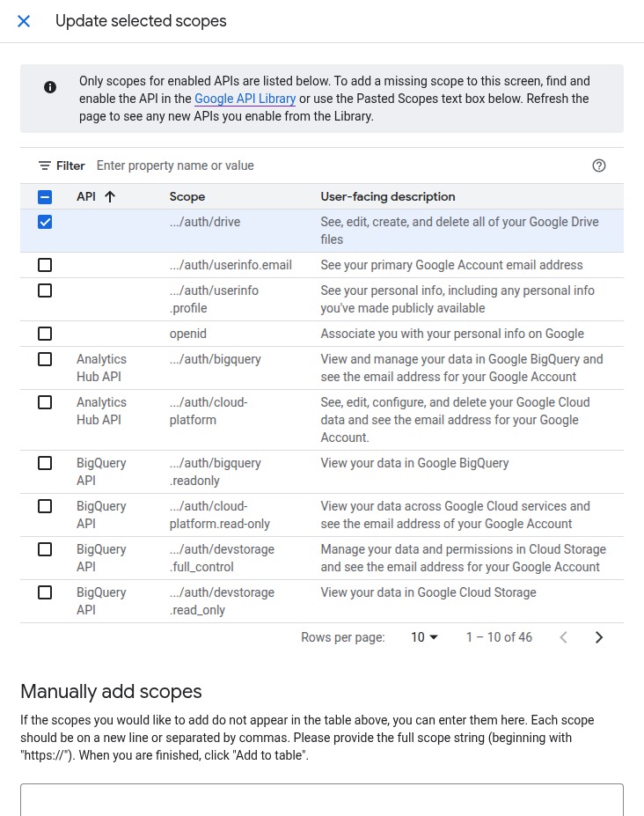Click the User-facing description column header
The image size is (644, 816).
pyautogui.click(x=388, y=196)
